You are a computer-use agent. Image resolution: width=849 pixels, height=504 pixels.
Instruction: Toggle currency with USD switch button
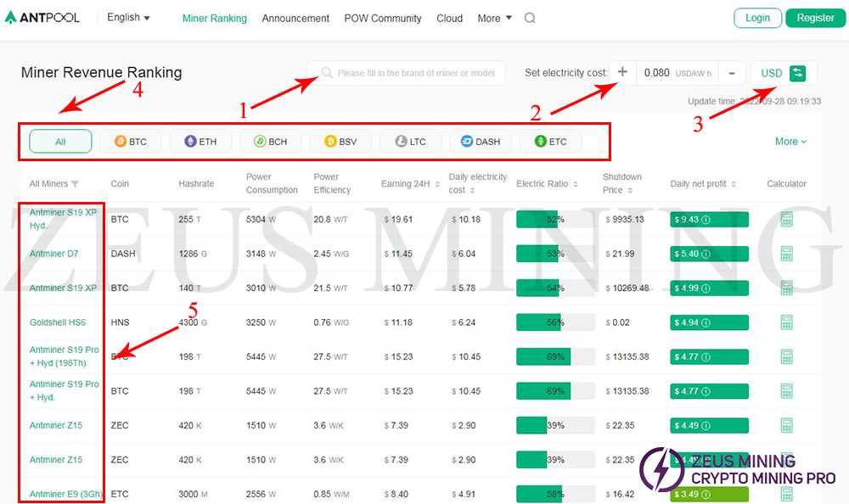tap(797, 73)
